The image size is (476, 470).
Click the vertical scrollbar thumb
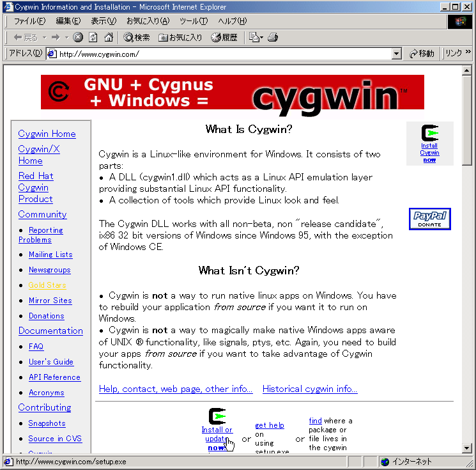coord(466,120)
